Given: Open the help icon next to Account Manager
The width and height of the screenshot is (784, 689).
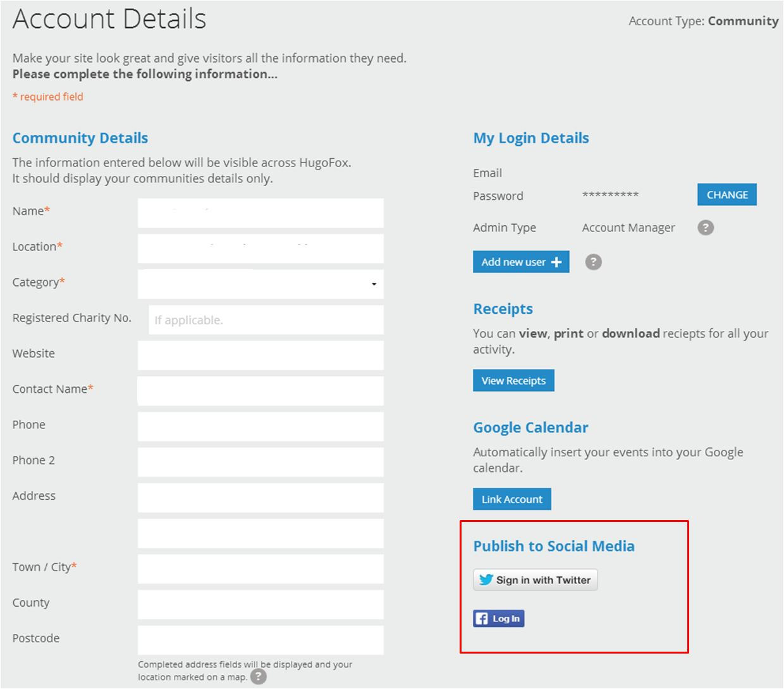Looking at the screenshot, I should [x=706, y=227].
